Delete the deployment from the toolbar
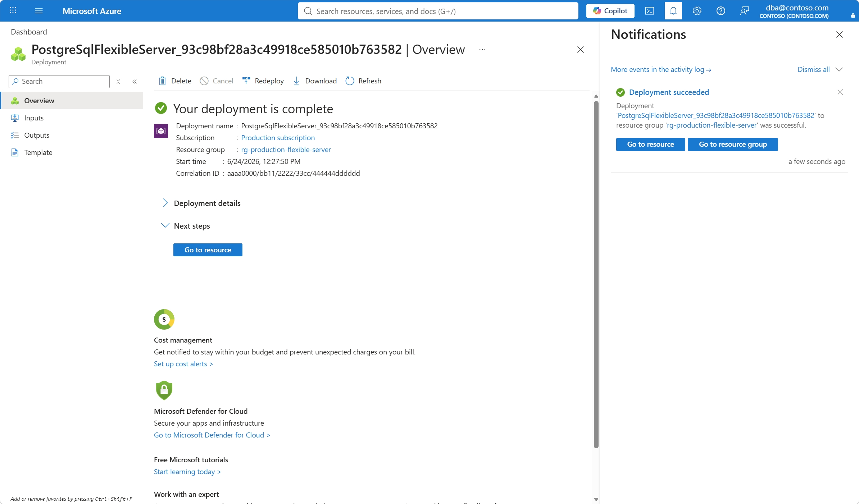Viewport: 859px width, 504px height. pos(175,81)
